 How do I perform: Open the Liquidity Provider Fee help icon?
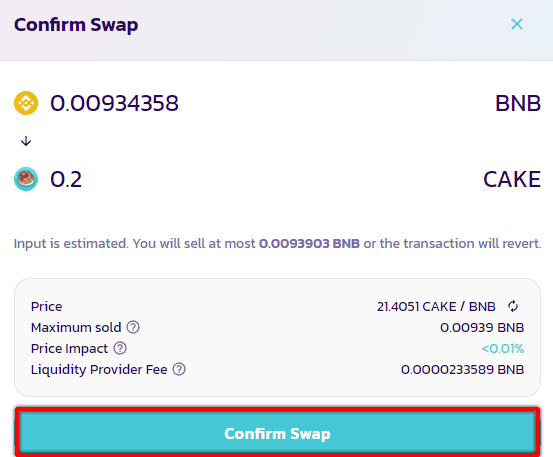pyautogui.click(x=179, y=369)
